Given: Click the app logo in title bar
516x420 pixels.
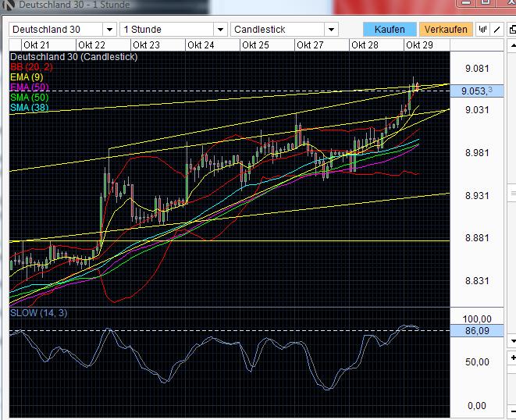Looking at the screenshot, I should tap(8, 5).
